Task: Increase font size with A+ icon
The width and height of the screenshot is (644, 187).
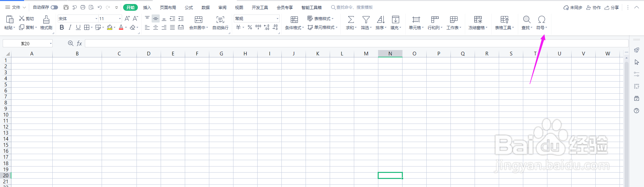Action: click(x=127, y=18)
